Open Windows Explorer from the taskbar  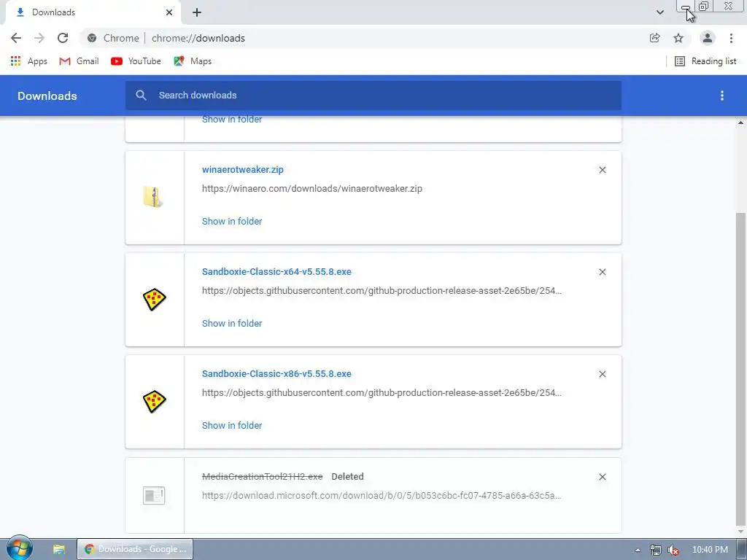point(58,550)
